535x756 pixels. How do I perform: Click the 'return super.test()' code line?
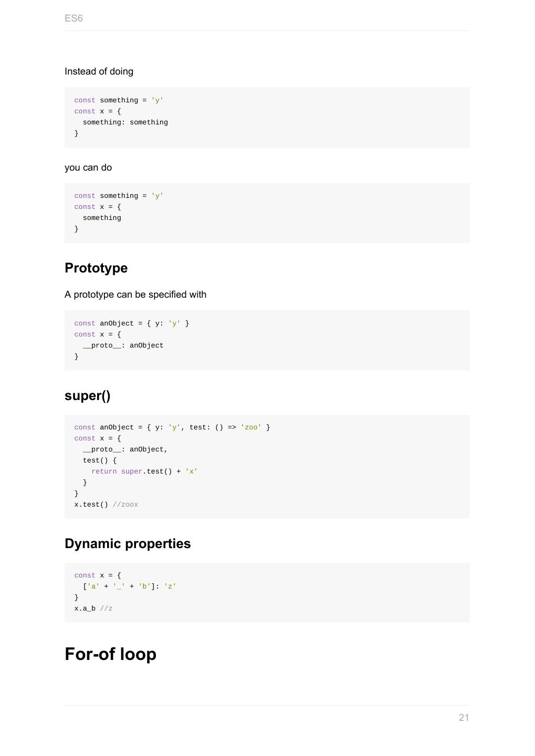[x=144, y=471]
